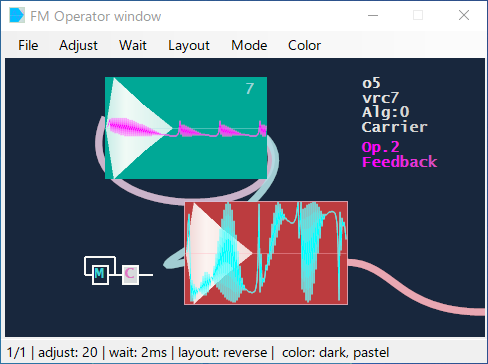
Task: Click the C carrier box in algorithm diagram
Action: 130,274
